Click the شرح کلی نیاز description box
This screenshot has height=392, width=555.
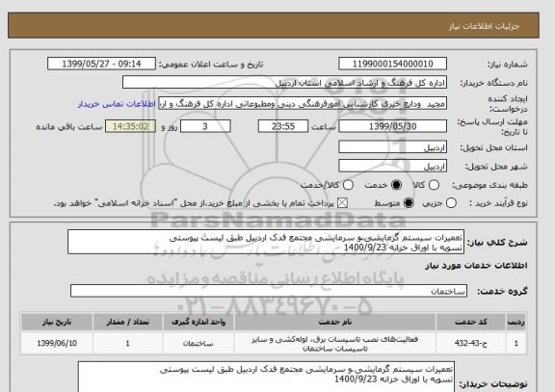(x=266, y=242)
